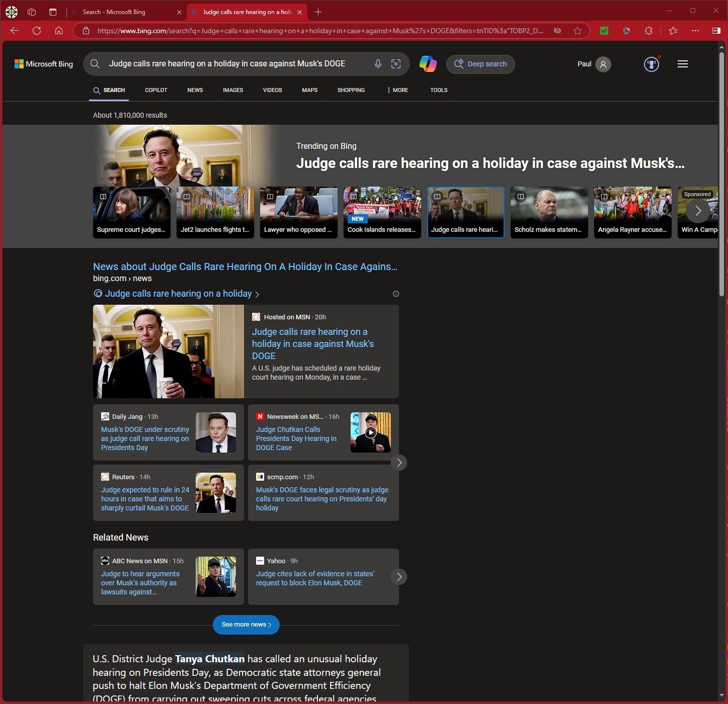The height and width of the screenshot is (704, 728).
Task: Open 'Jet2 launches flights' trending card
Action: click(x=215, y=212)
